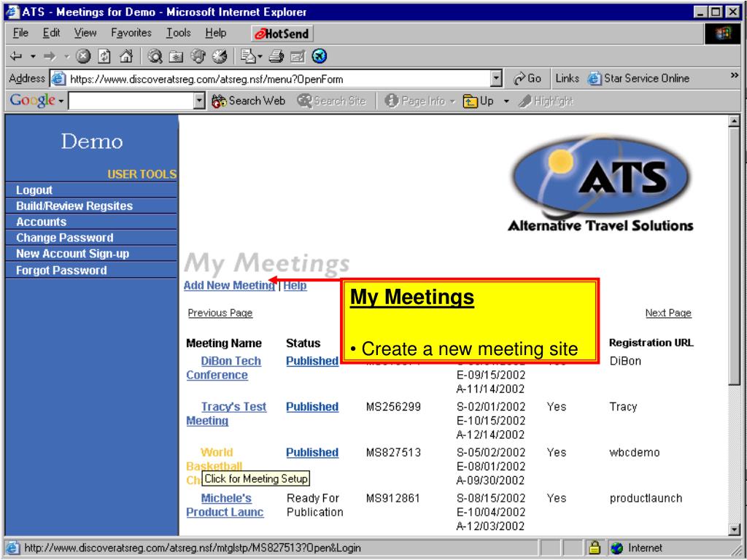The width and height of the screenshot is (747, 560).
Task: Open the Help menu
Action: [216, 33]
